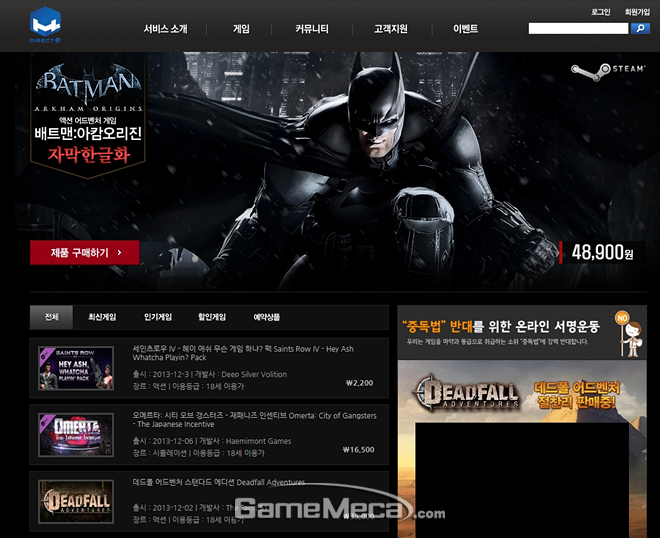Click Deep Silver Volition developer text
Viewport: 660px width, 538px height.
click(254, 374)
